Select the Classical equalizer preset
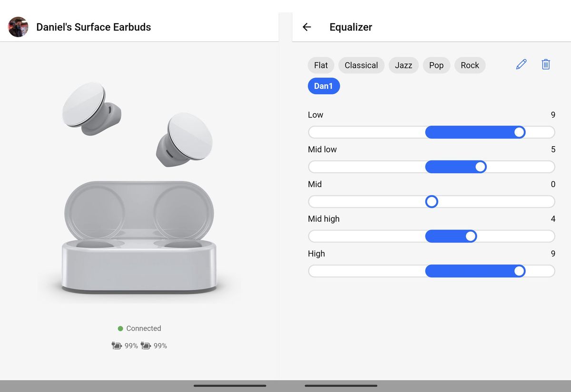 [361, 65]
